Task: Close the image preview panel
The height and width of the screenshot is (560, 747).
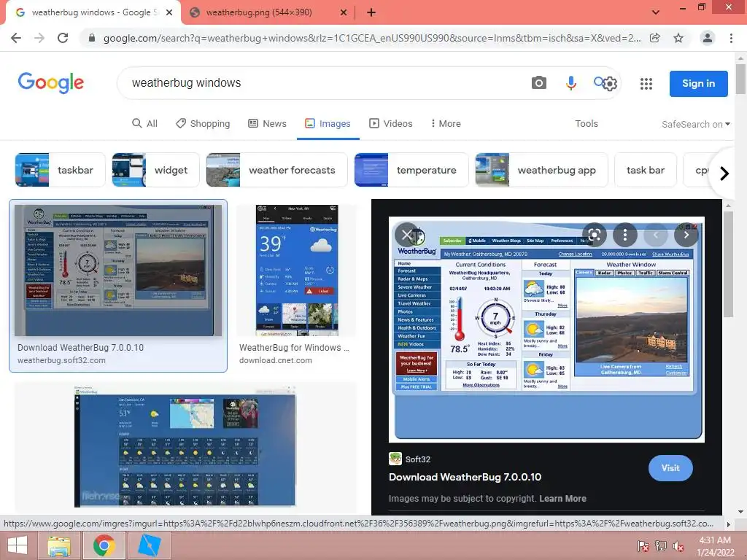Action: (x=406, y=234)
